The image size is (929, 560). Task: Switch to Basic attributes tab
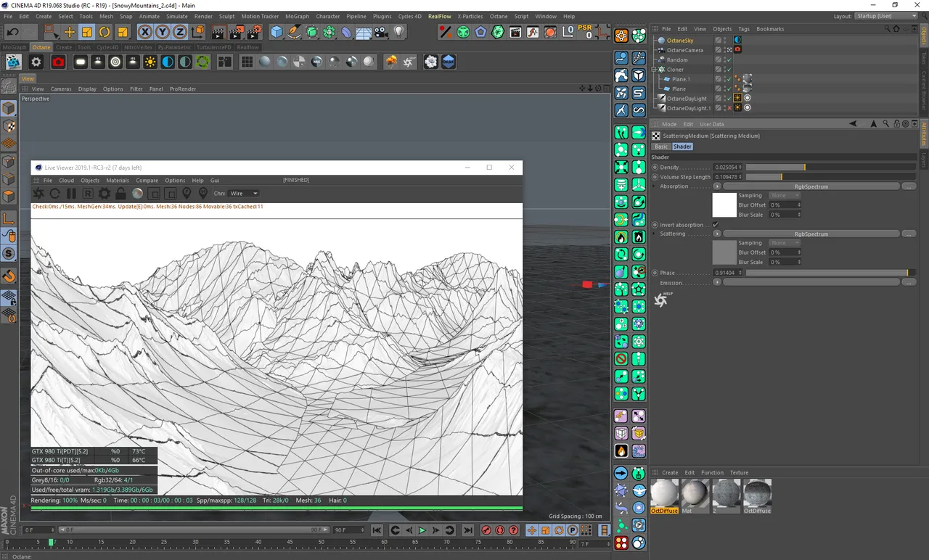point(661,147)
